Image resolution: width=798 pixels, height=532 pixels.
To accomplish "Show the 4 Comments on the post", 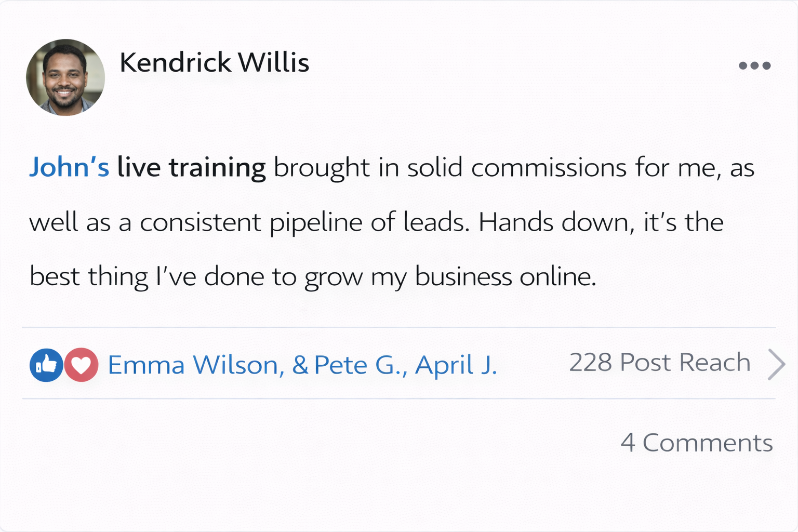I will click(x=696, y=443).
